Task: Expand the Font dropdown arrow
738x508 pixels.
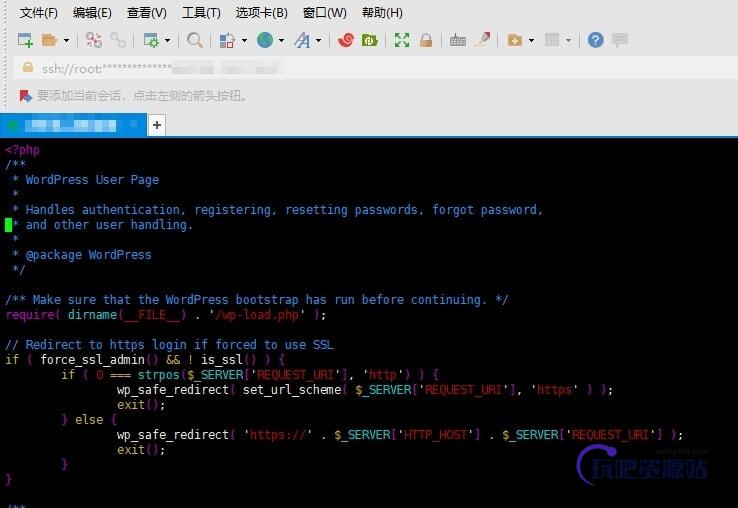Action: [319, 40]
